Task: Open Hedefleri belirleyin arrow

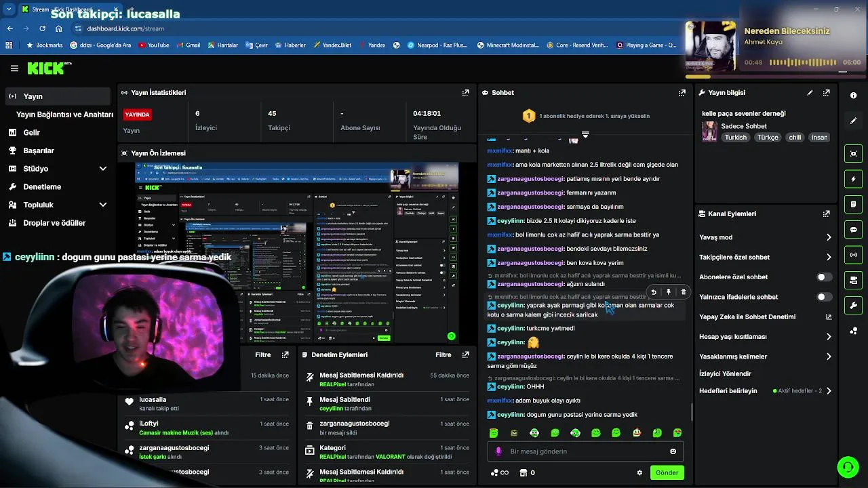Action: pyautogui.click(x=829, y=391)
